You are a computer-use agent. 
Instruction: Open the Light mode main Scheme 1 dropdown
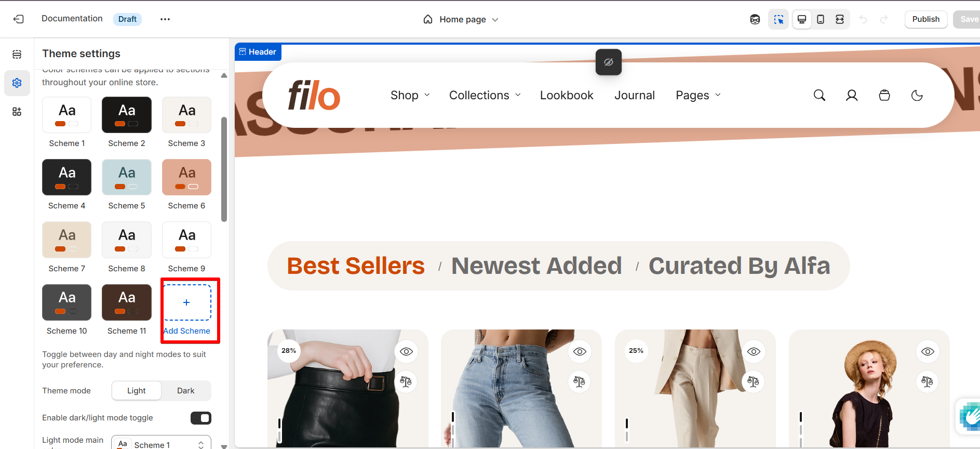click(x=162, y=443)
